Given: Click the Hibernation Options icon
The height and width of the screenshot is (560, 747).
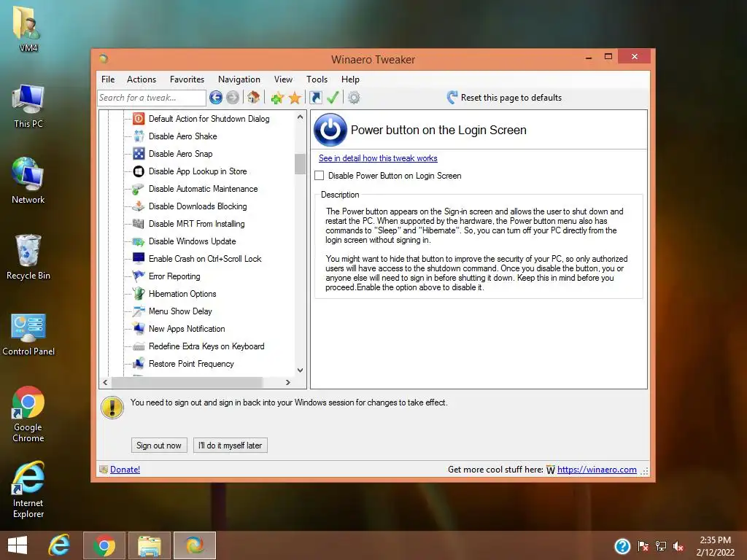Looking at the screenshot, I should coord(139,293).
